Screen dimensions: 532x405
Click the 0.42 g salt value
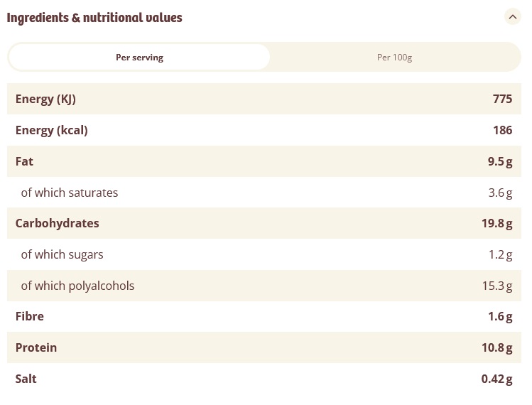[496, 379]
